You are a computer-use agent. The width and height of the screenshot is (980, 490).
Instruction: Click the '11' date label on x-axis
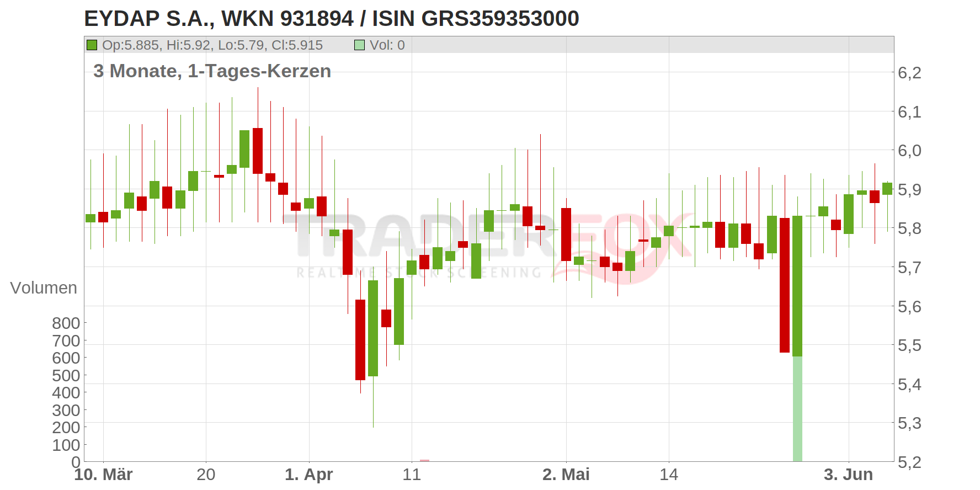[412, 475]
